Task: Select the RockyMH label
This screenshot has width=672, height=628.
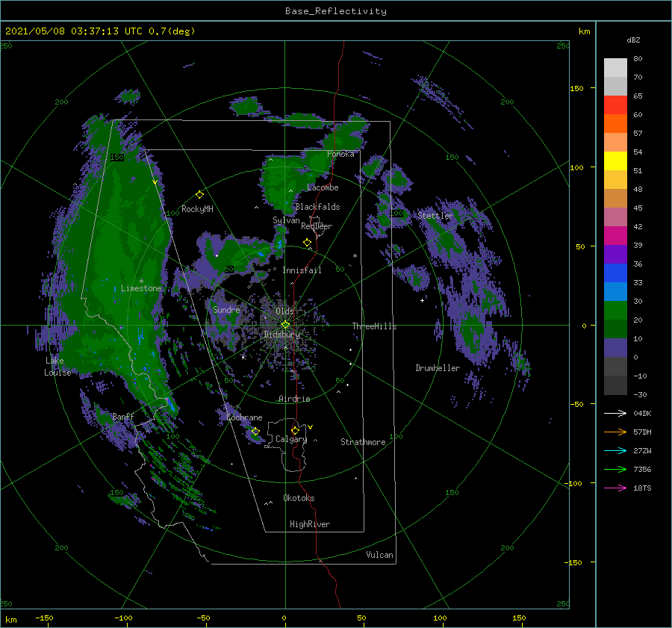Action: coord(197,209)
